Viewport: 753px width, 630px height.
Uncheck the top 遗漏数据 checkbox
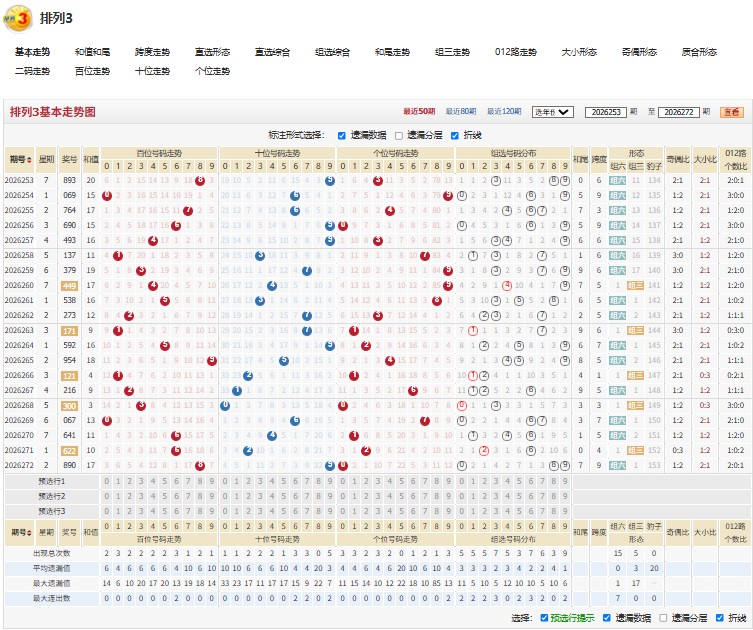pyautogui.click(x=341, y=136)
